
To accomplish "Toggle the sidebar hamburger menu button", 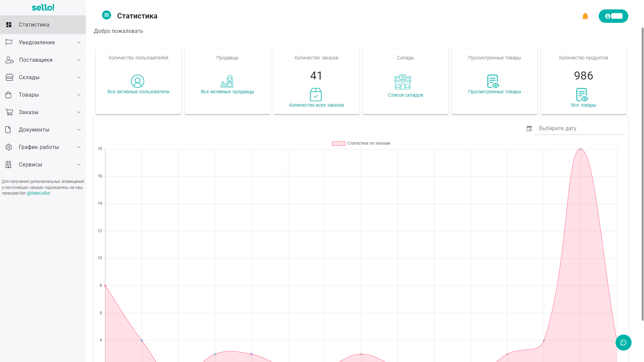I will click(x=106, y=15).
